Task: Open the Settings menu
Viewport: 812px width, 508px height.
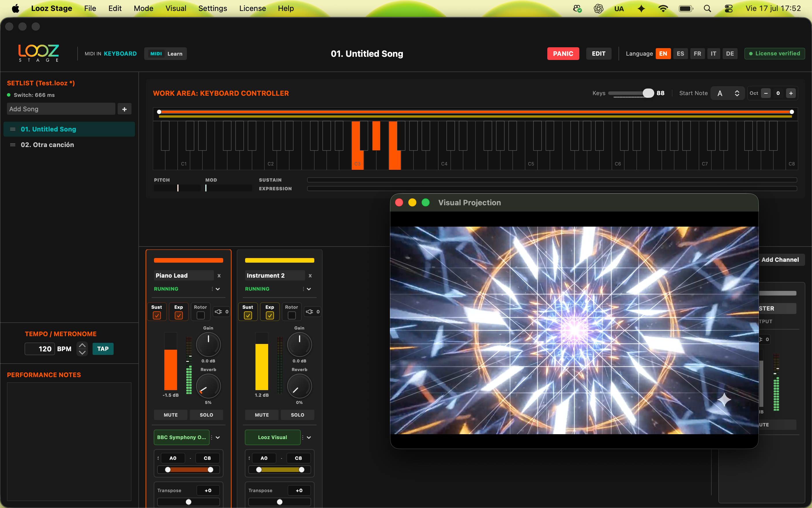Action: point(213,8)
